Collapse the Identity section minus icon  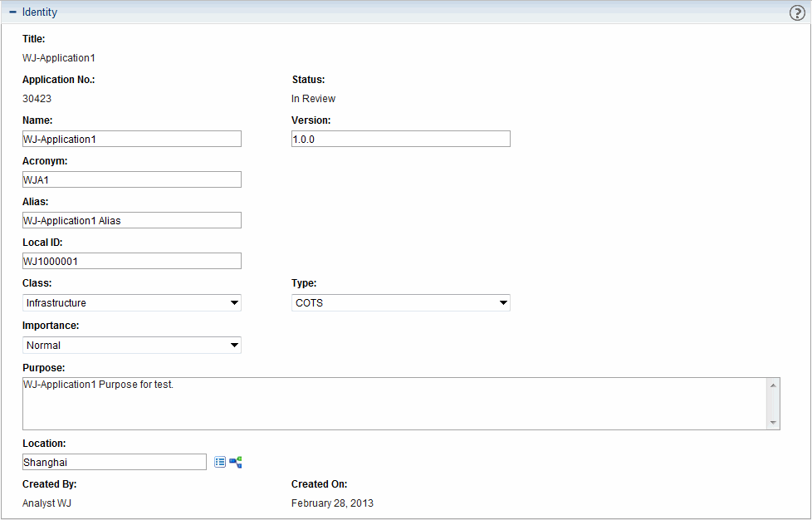point(12,12)
